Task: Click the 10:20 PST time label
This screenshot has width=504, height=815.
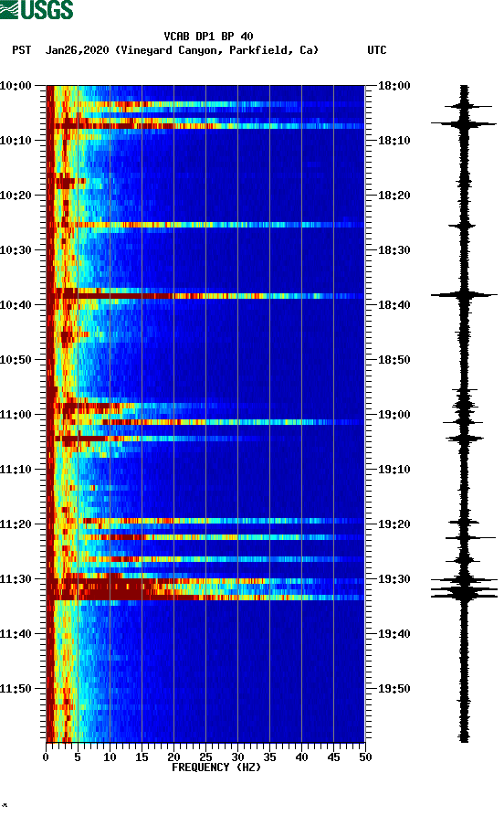Action: pos(16,195)
